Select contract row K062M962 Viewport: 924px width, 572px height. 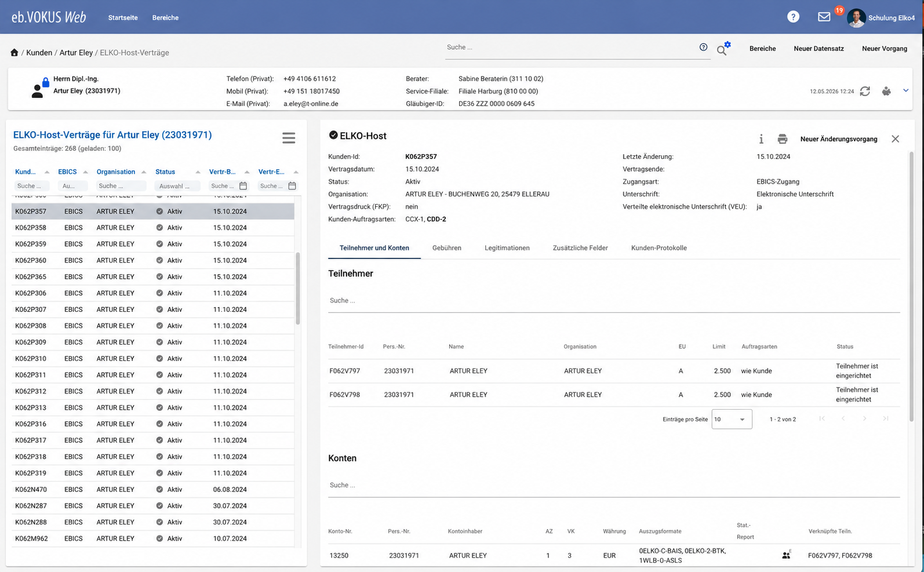point(153,538)
